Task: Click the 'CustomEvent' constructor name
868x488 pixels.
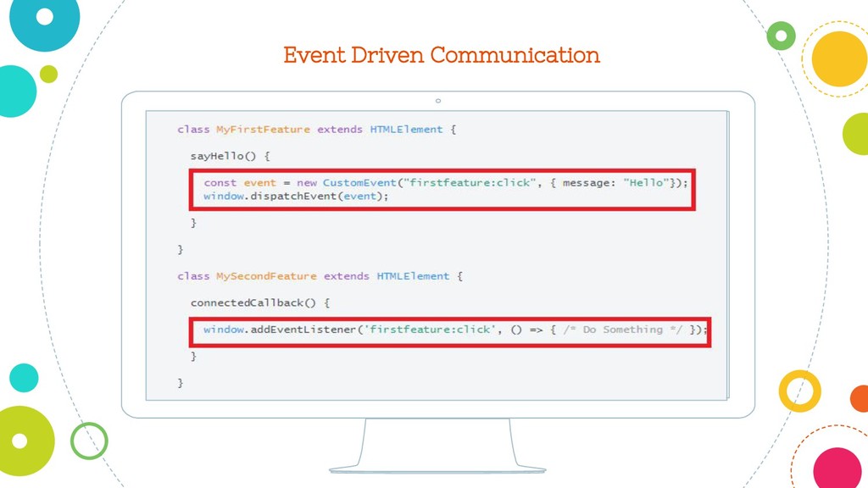Action: tap(359, 183)
